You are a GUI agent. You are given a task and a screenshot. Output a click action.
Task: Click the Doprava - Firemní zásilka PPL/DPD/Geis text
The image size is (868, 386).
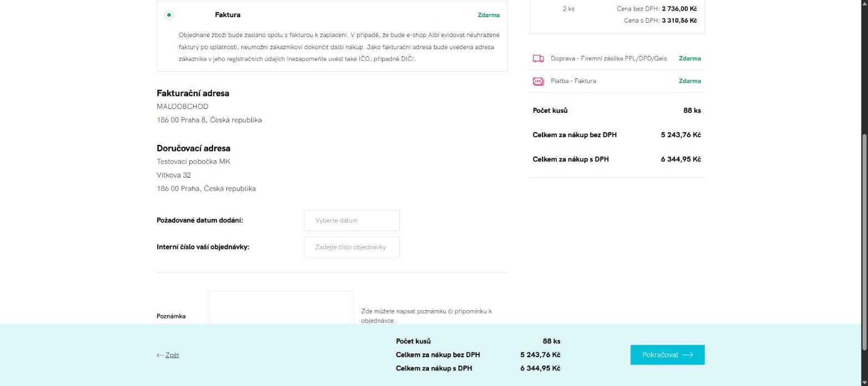click(x=608, y=58)
